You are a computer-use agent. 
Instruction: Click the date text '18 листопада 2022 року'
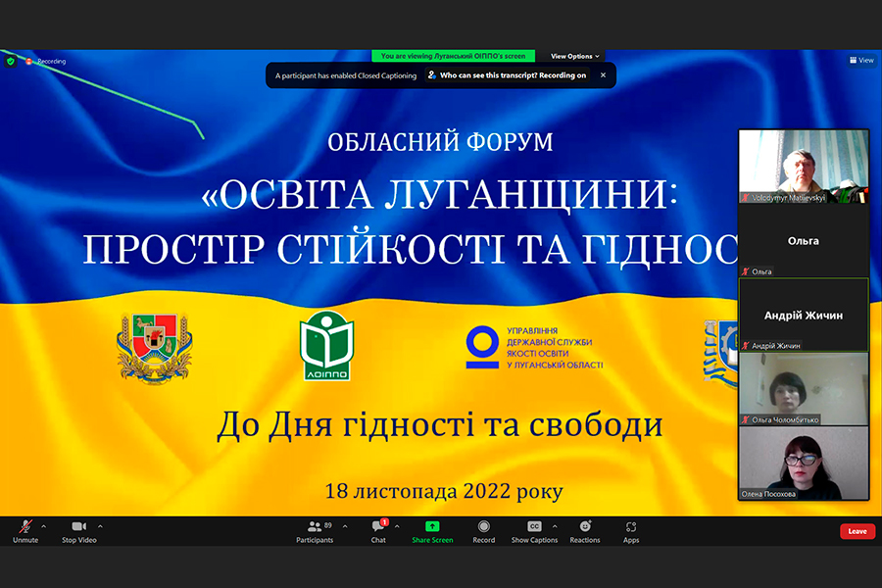[444, 491]
